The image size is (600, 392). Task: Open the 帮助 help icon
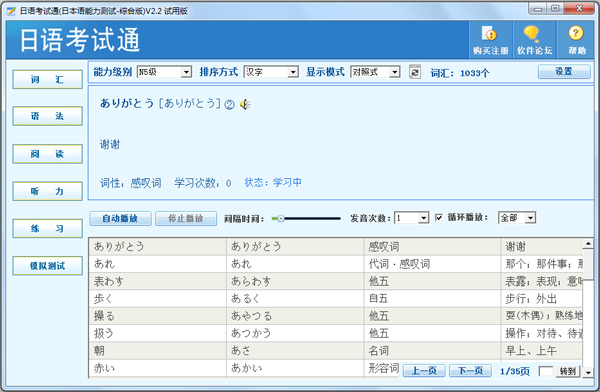(x=576, y=40)
